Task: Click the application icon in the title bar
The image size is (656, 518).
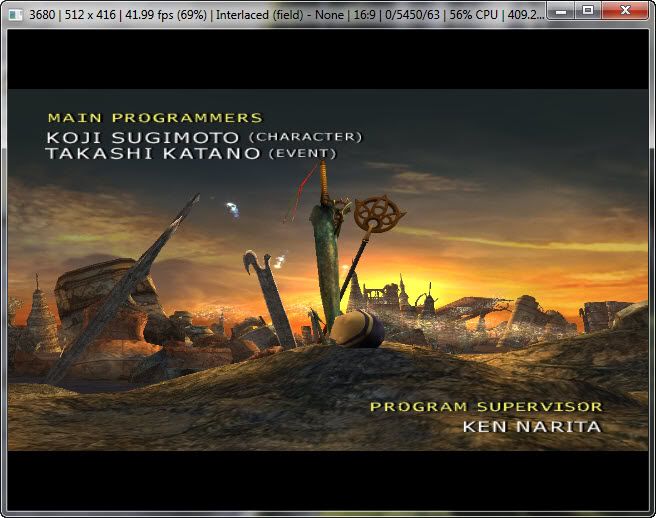Action: point(15,15)
